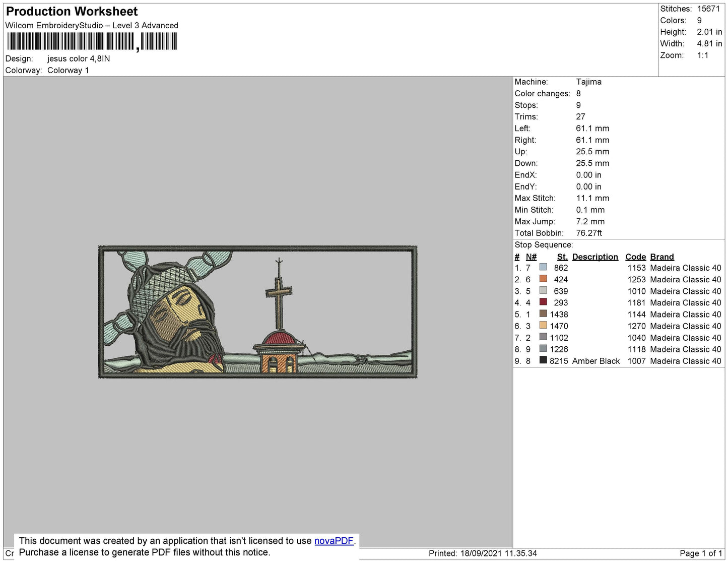Click the 'Stop Sequence:' label

tap(544, 244)
